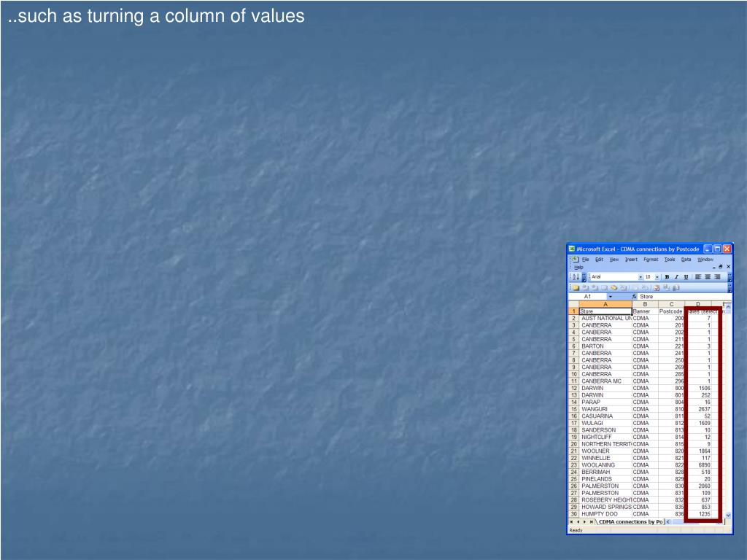Open the Help menu

click(x=578, y=267)
